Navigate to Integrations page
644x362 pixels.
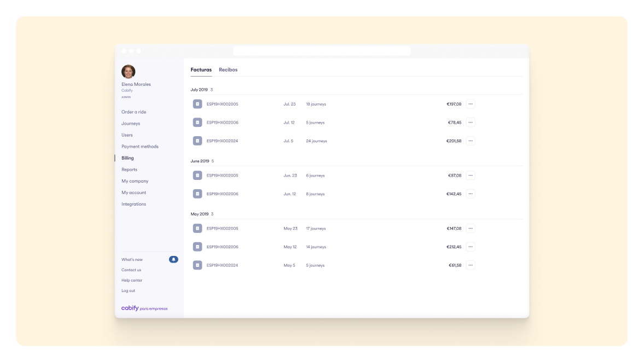(x=134, y=204)
